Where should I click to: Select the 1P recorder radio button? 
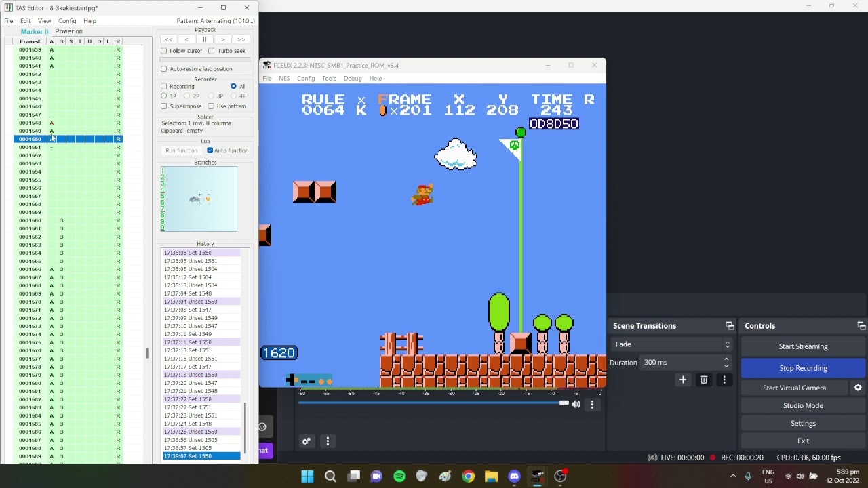pos(164,96)
